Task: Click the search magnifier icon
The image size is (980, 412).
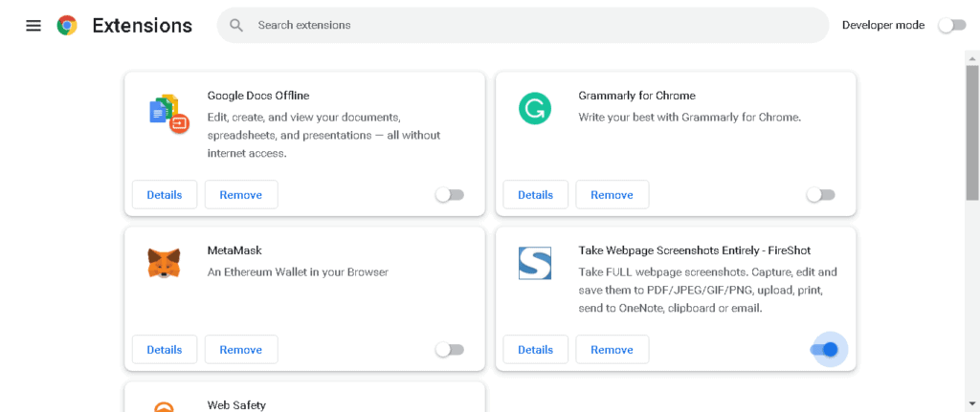Action: pos(235,25)
